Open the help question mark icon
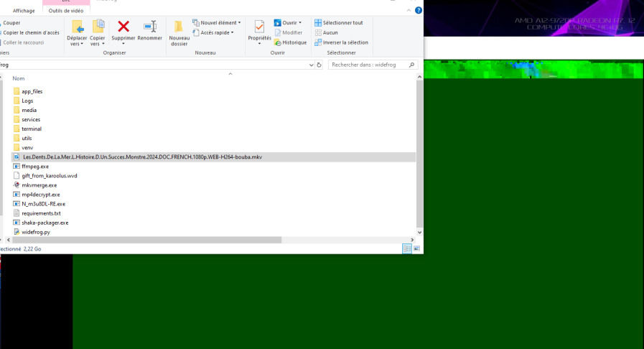The image size is (644, 349). click(x=418, y=10)
